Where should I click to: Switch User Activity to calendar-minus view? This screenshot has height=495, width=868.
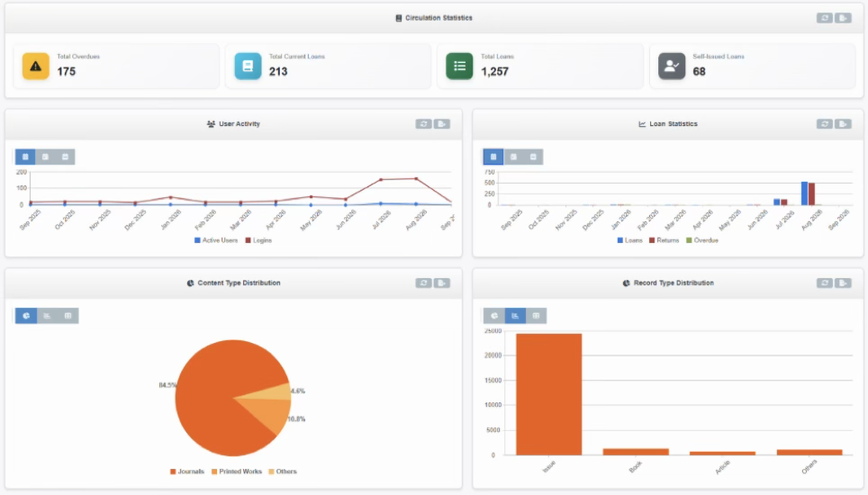coord(66,157)
